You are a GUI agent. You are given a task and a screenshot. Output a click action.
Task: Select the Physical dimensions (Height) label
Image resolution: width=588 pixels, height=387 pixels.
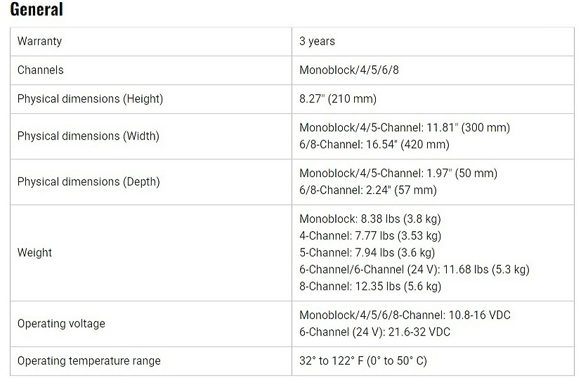click(90, 99)
